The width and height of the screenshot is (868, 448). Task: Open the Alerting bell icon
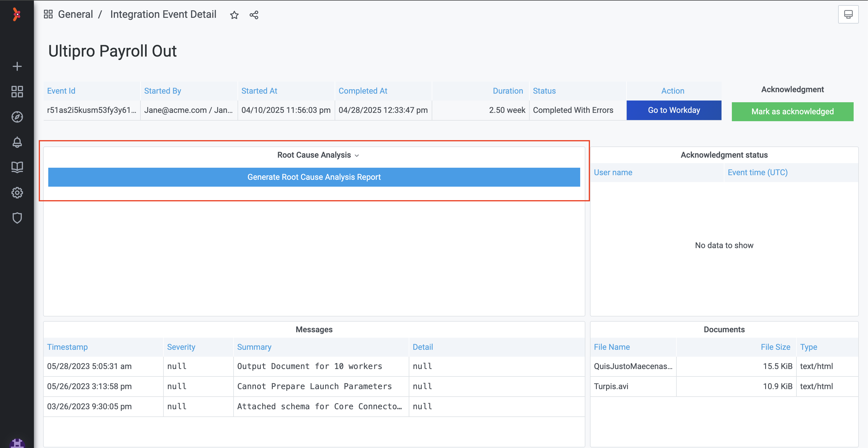(x=17, y=142)
